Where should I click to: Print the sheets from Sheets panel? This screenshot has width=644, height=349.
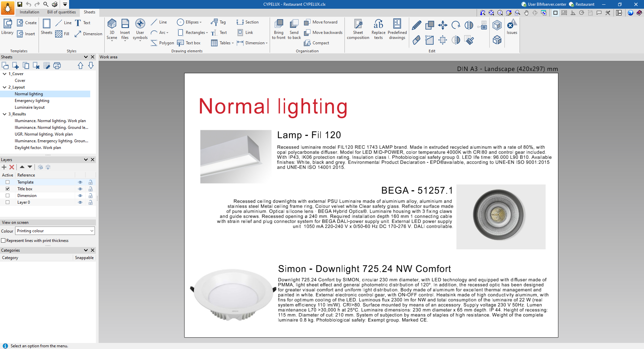click(x=57, y=66)
